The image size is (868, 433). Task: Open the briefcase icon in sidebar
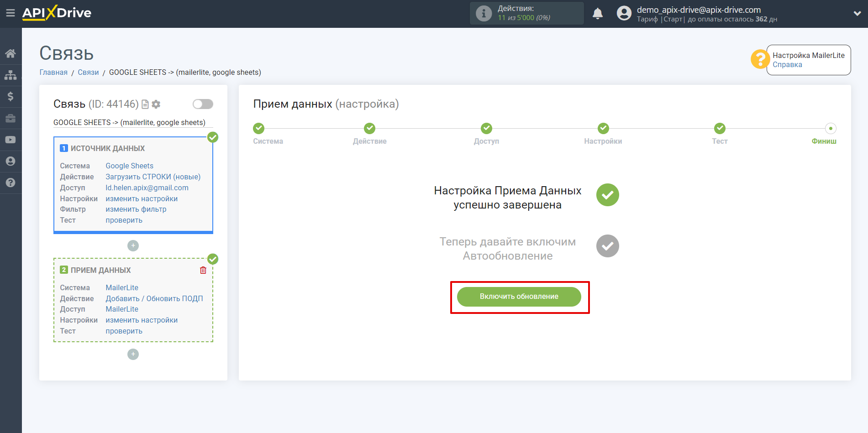(11, 118)
